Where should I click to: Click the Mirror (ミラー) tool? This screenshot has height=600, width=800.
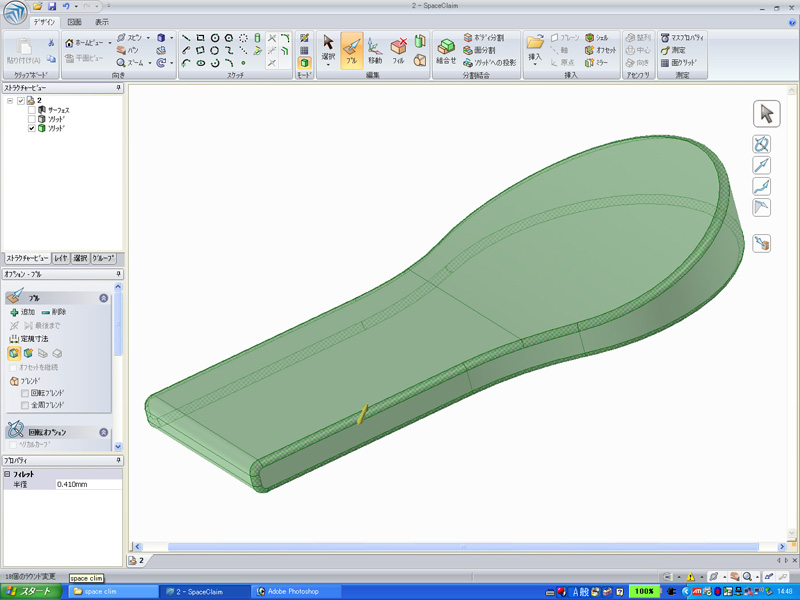click(x=596, y=63)
